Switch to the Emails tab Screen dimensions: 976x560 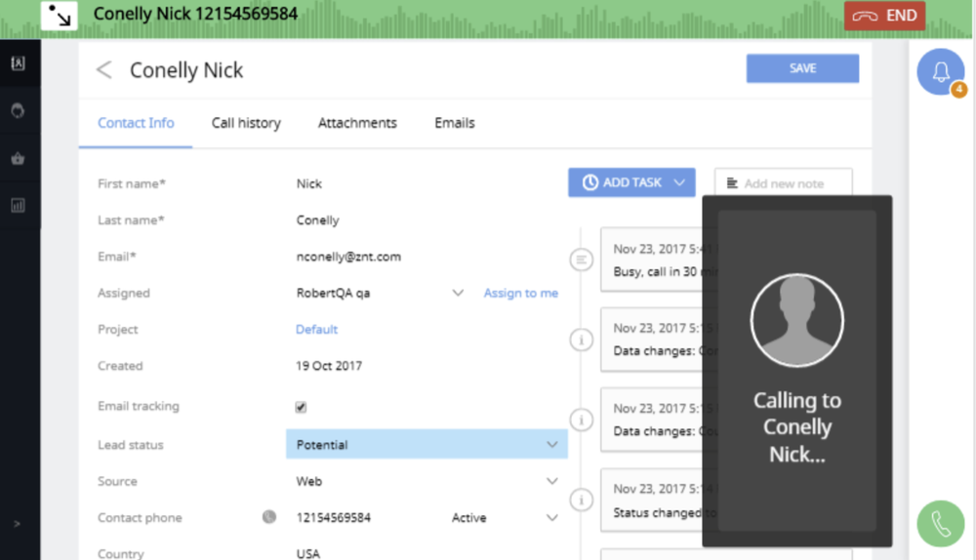[455, 123]
